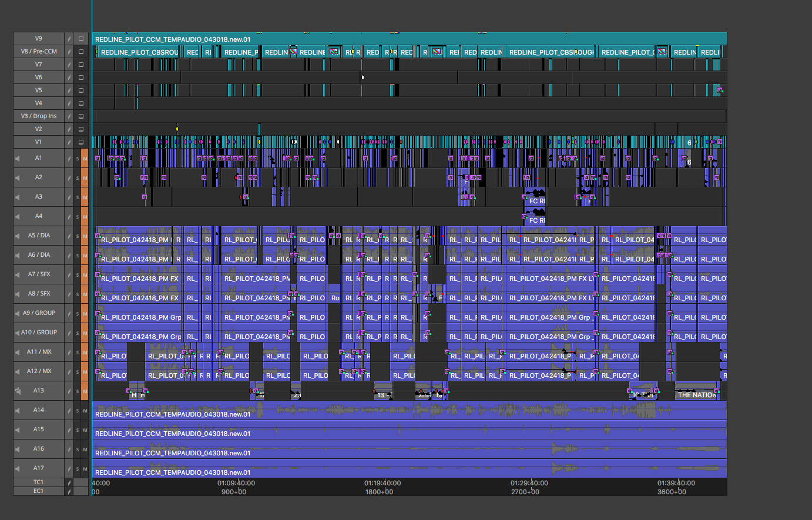Image resolution: width=812 pixels, height=520 pixels.
Task: Click the A2 track speaker icon
Action: [x=17, y=178]
